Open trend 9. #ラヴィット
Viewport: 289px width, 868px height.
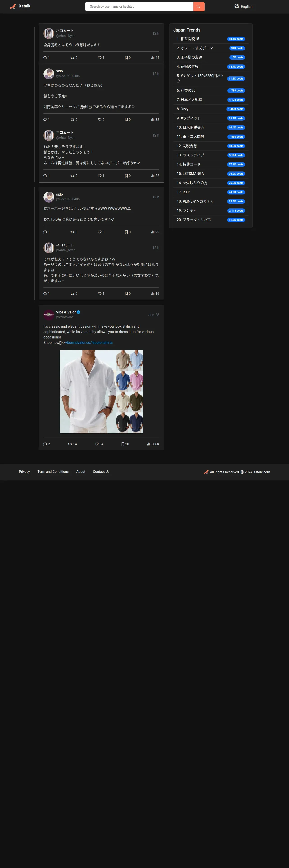click(189, 118)
